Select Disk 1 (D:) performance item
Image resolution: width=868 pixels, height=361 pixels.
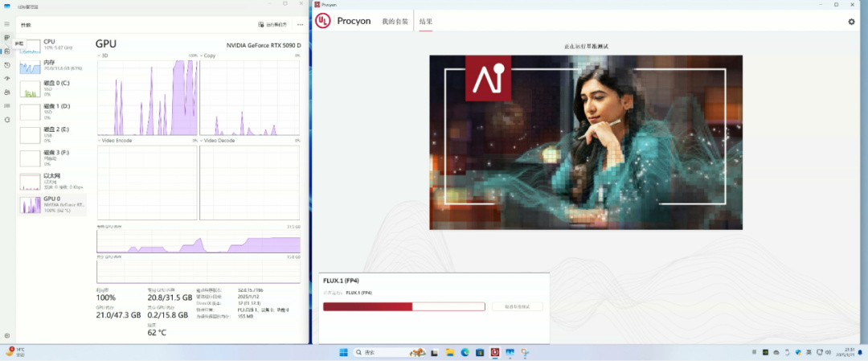pyautogui.click(x=52, y=112)
